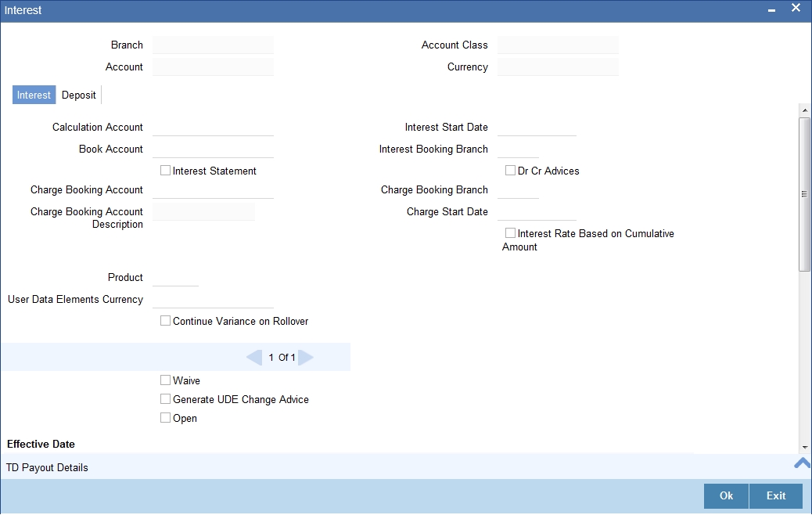Click the previous page arrow

tap(253, 357)
